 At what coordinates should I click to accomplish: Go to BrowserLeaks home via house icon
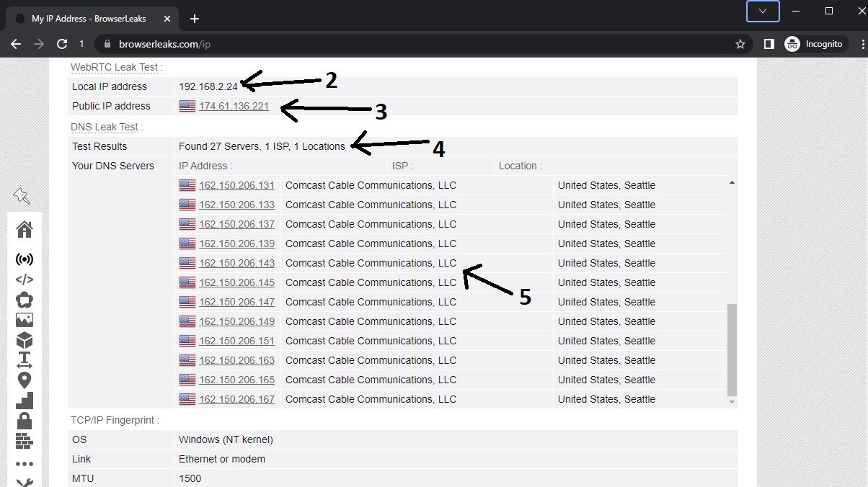pyautogui.click(x=25, y=230)
